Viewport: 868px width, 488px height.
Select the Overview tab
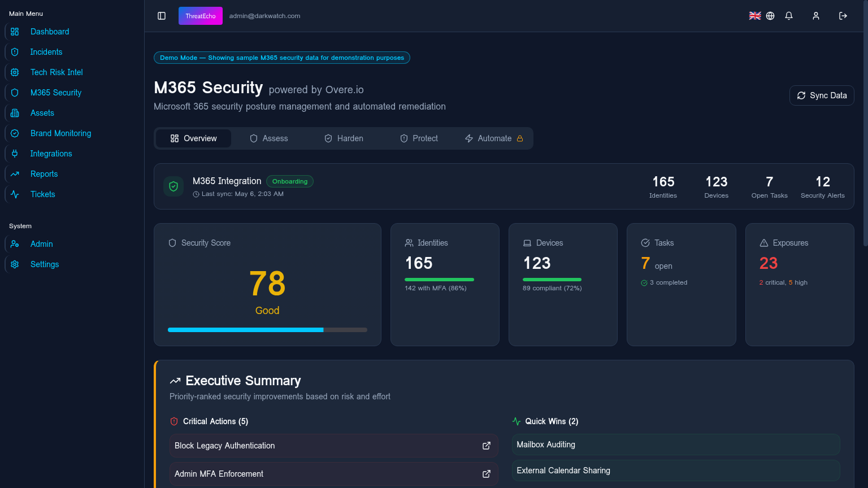point(193,138)
